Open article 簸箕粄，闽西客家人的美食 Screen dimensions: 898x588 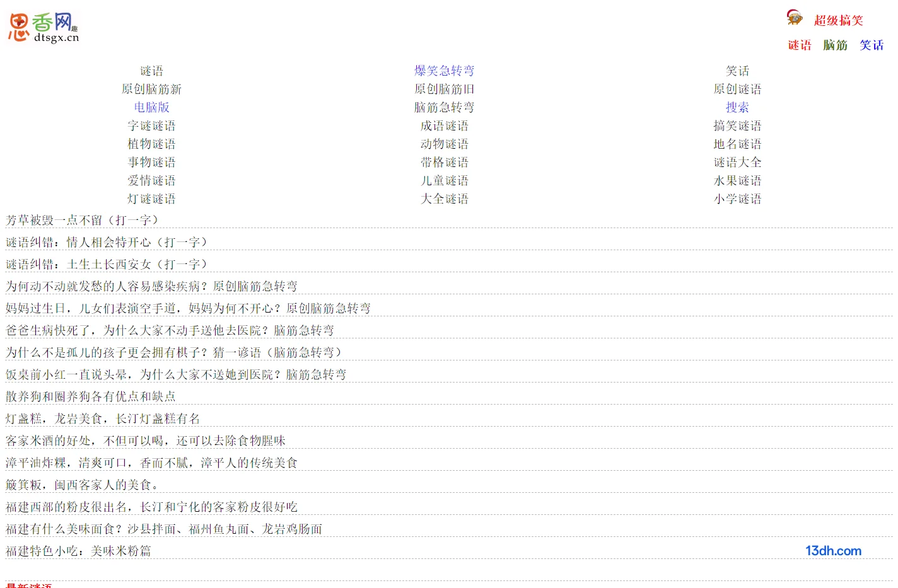84,485
